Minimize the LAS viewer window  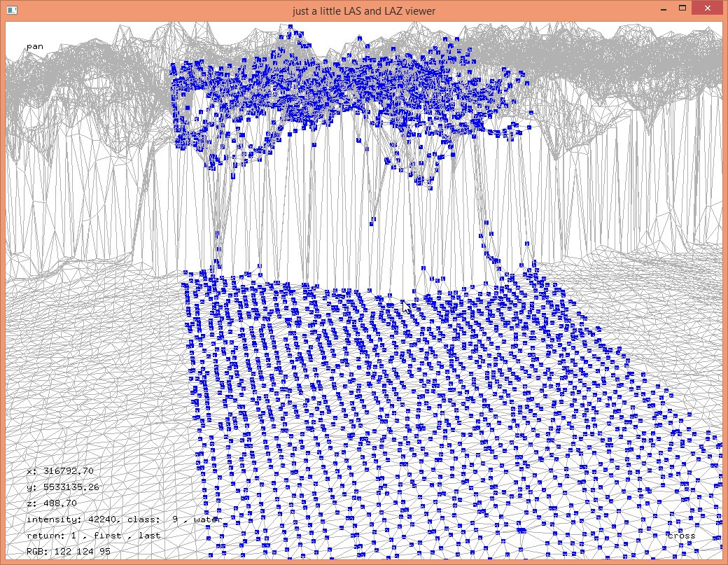pos(661,8)
